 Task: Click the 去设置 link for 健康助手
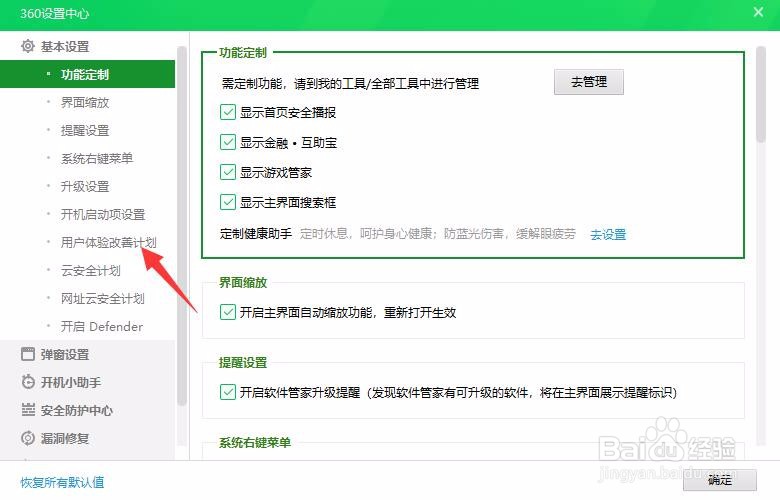(608, 234)
